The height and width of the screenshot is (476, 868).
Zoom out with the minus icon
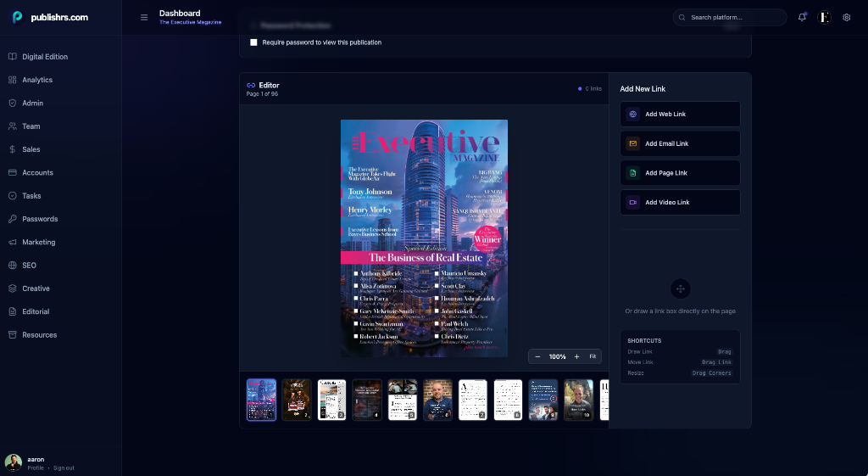click(x=537, y=357)
